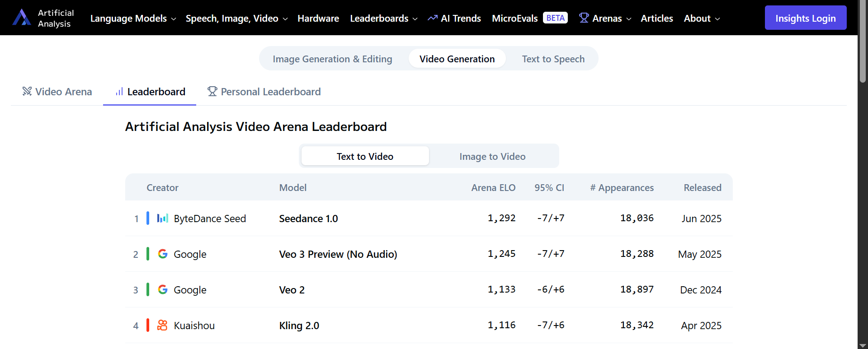Click the 95% CI column header
Image resolution: width=868 pixels, height=349 pixels.
pos(549,187)
